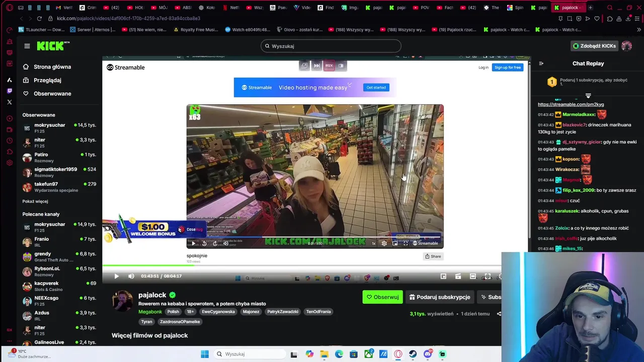Open Azdus recommended channel

(59, 316)
